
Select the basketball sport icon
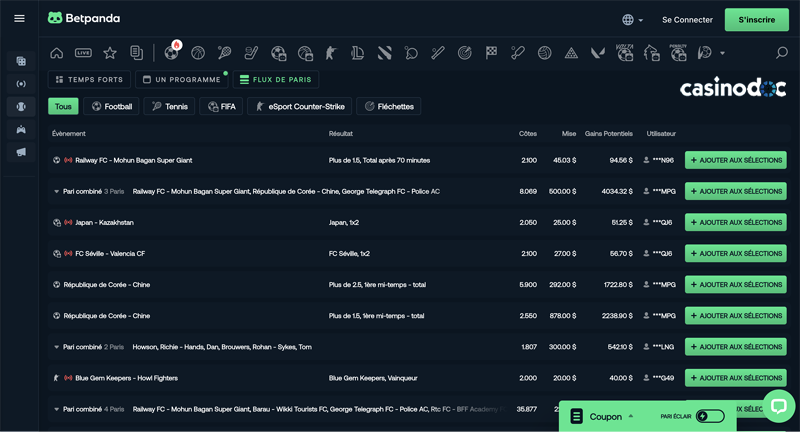pos(198,53)
